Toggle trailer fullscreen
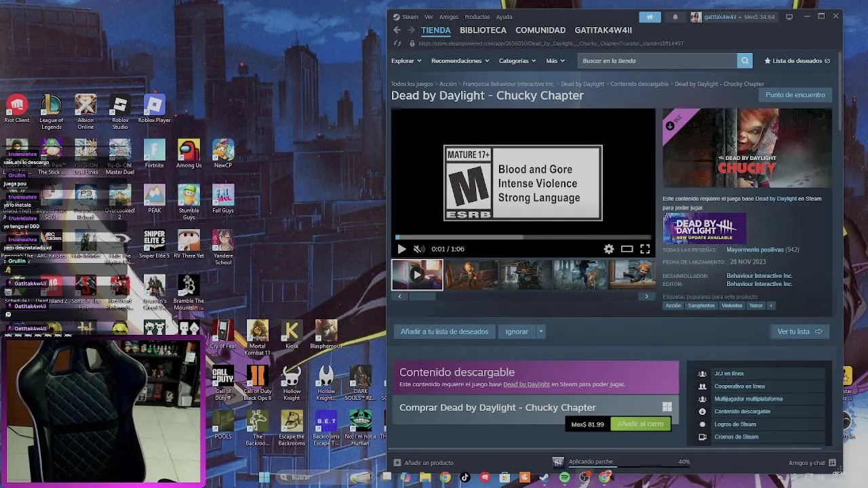Image resolution: width=868 pixels, height=488 pixels. click(x=645, y=249)
